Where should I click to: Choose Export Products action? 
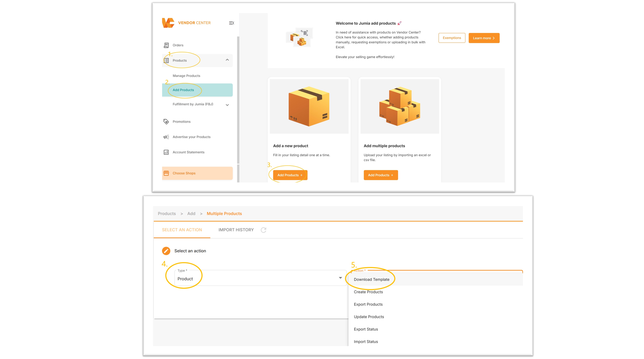pyautogui.click(x=435, y=304)
